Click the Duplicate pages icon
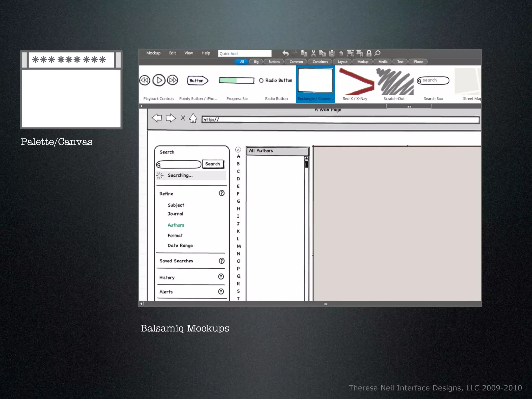 click(304, 53)
